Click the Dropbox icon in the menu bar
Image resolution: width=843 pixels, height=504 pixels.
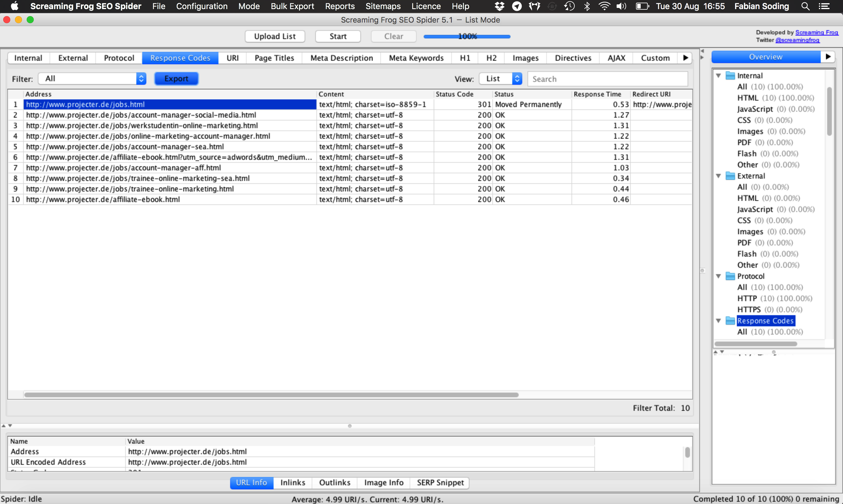(499, 6)
